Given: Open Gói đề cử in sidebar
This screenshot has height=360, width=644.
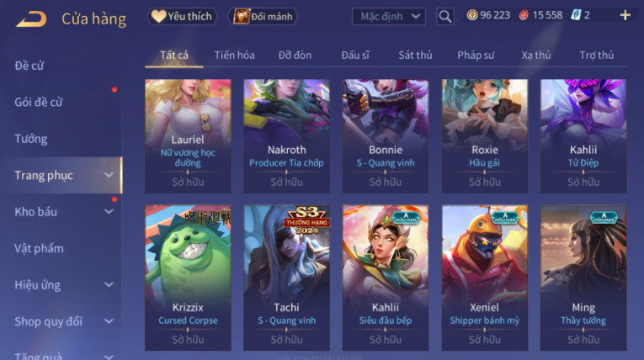Looking at the screenshot, I should (39, 103).
